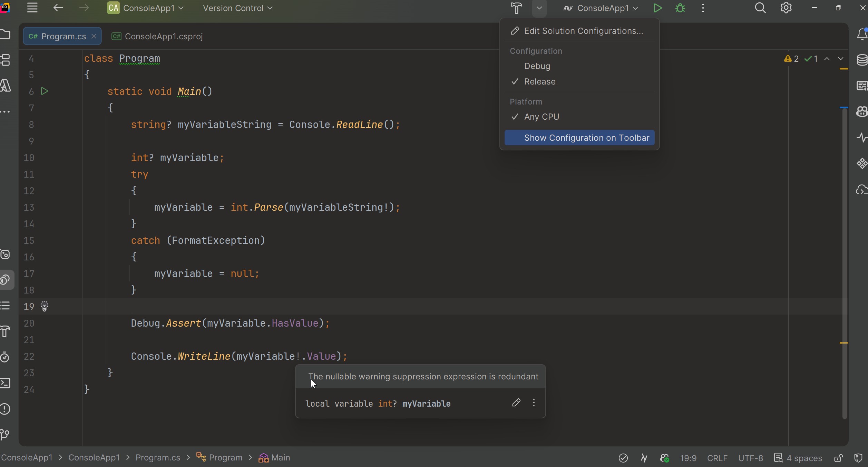Viewport: 868px width, 467px height.
Task: Open the Git branch tool window icon
Action: (x=5, y=435)
